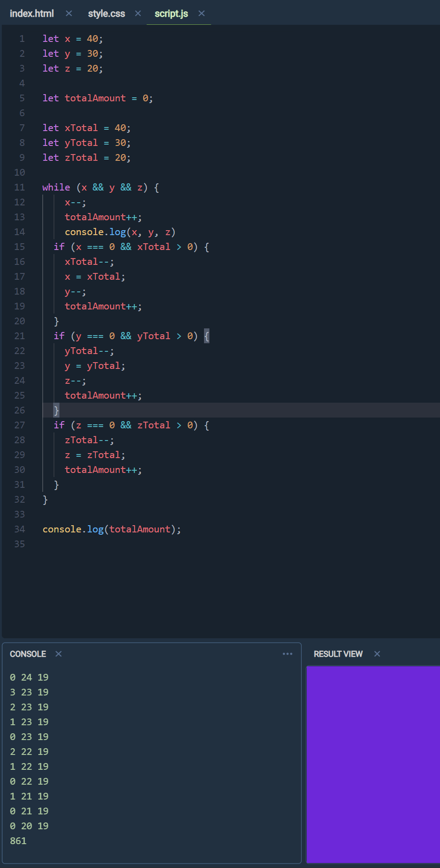
Task: Close the style.css tab
Action: tap(138, 14)
